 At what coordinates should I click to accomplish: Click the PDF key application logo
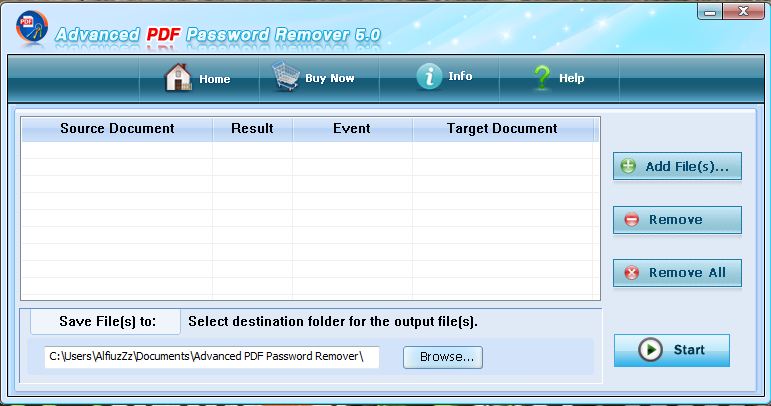31,27
